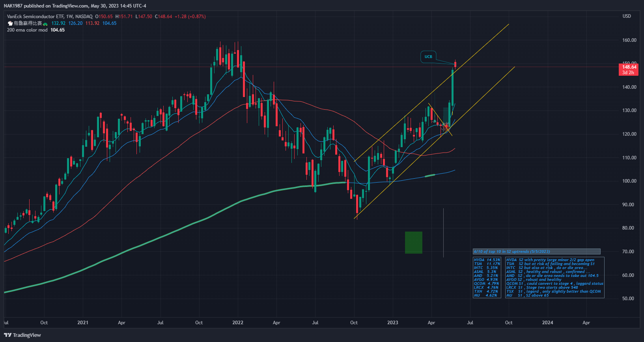
Task: Click the QCOM laggard status note
Action: (555, 284)
